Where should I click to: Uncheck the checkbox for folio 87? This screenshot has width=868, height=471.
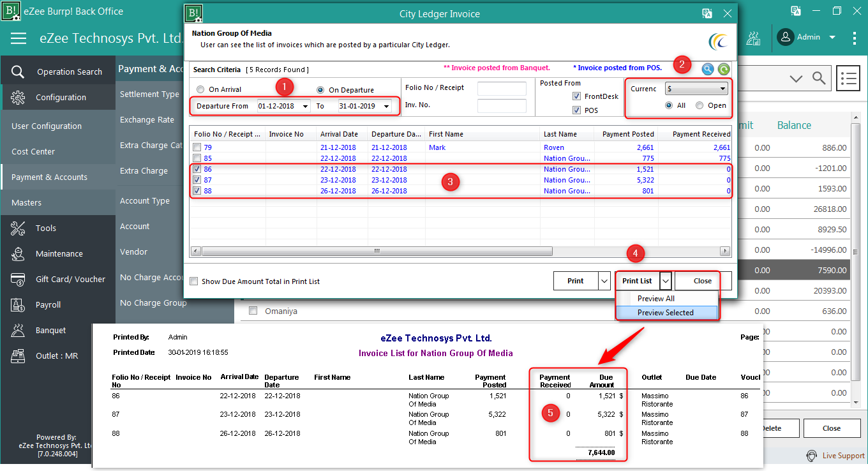[x=197, y=180]
